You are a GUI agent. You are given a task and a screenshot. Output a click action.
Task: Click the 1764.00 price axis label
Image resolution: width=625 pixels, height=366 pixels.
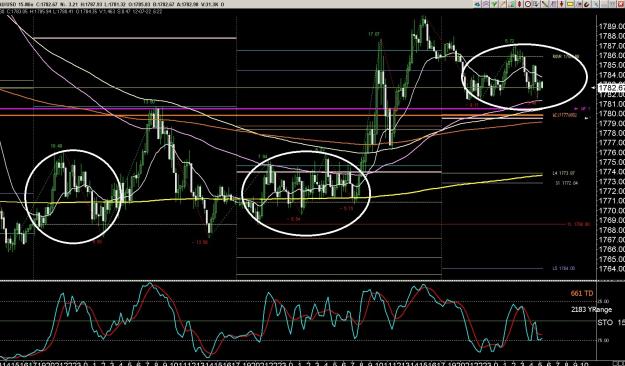pyautogui.click(x=612, y=268)
